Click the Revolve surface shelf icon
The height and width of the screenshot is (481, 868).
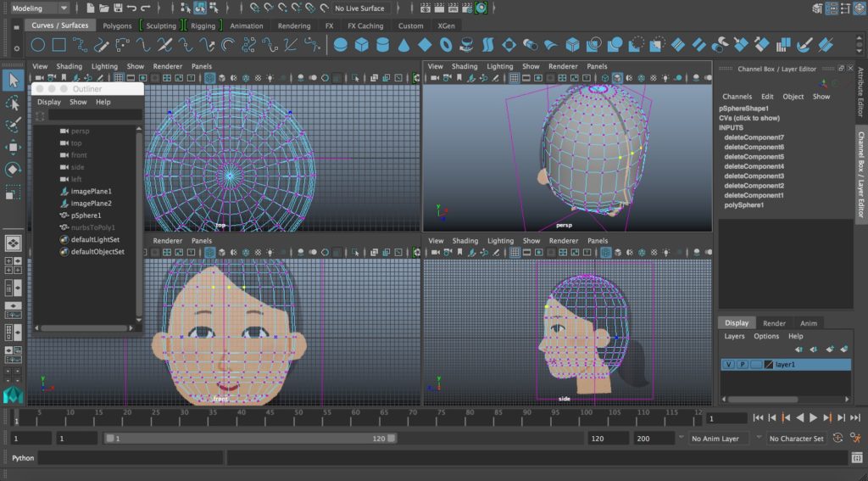point(467,45)
